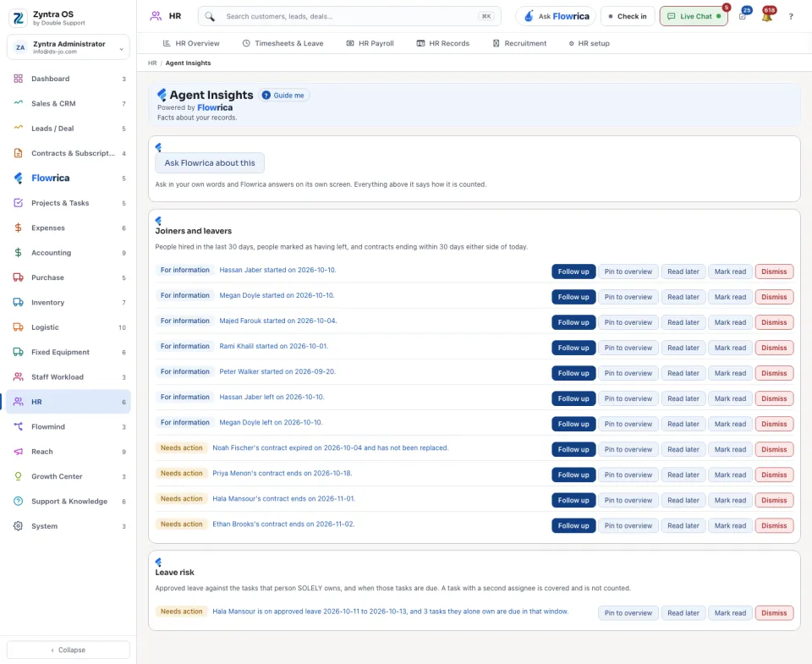Image resolution: width=812 pixels, height=664 pixels.
Task: Open the notifications bell icon
Action: (x=767, y=16)
